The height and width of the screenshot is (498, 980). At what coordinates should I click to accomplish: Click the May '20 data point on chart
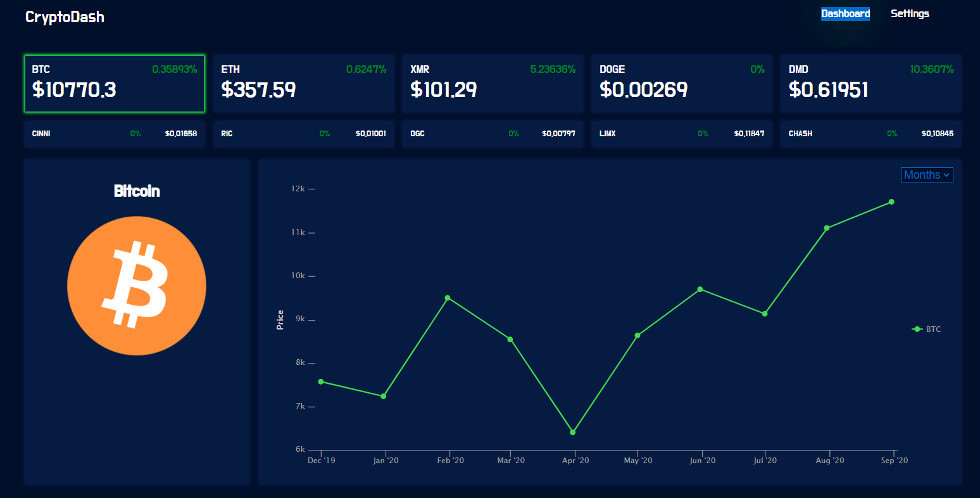pyautogui.click(x=638, y=335)
